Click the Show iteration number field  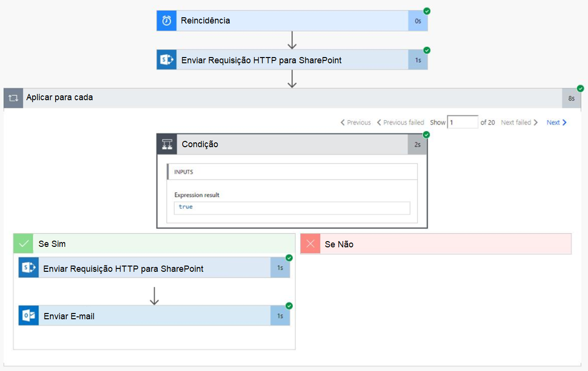tap(462, 122)
